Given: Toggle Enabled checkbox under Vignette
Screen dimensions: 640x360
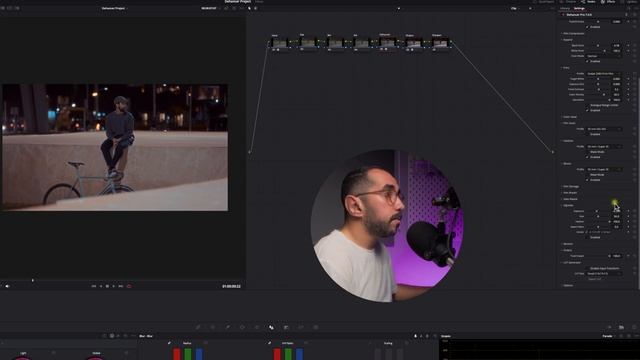Looking at the screenshot, I should tap(588, 237).
